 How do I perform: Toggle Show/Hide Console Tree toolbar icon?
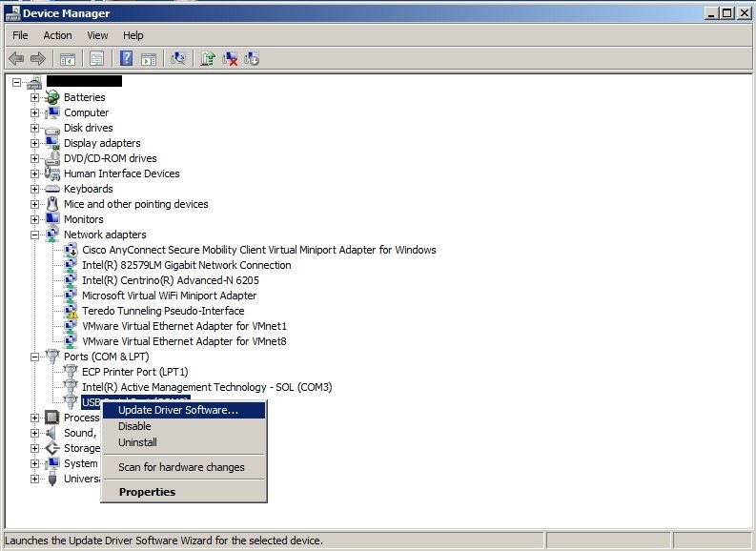pyautogui.click(x=68, y=59)
